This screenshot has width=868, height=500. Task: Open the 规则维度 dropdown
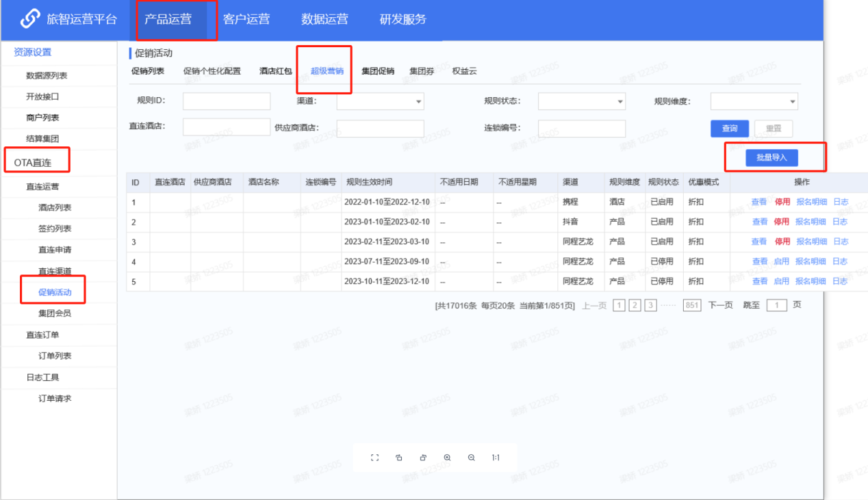click(x=754, y=101)
